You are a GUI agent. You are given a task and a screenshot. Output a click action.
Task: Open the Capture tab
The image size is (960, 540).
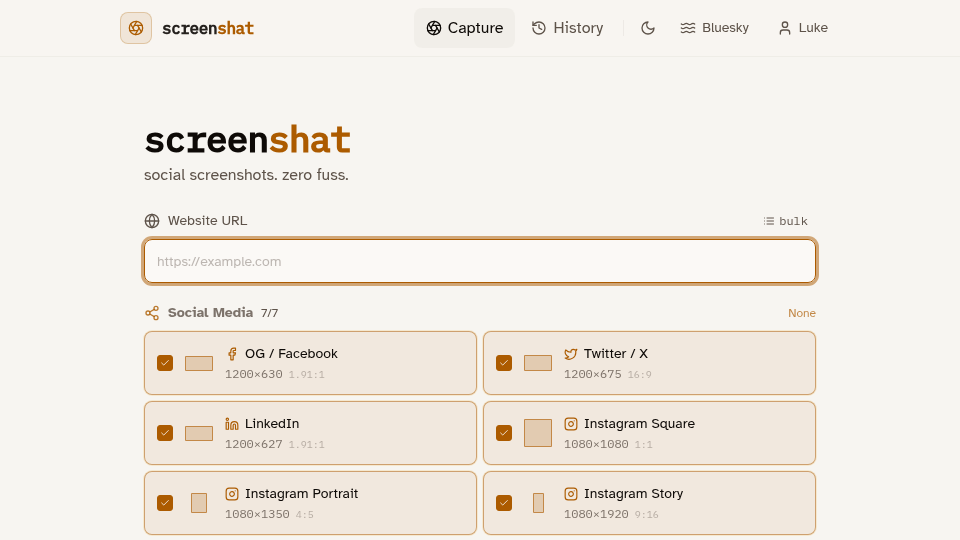pos(465,28)
